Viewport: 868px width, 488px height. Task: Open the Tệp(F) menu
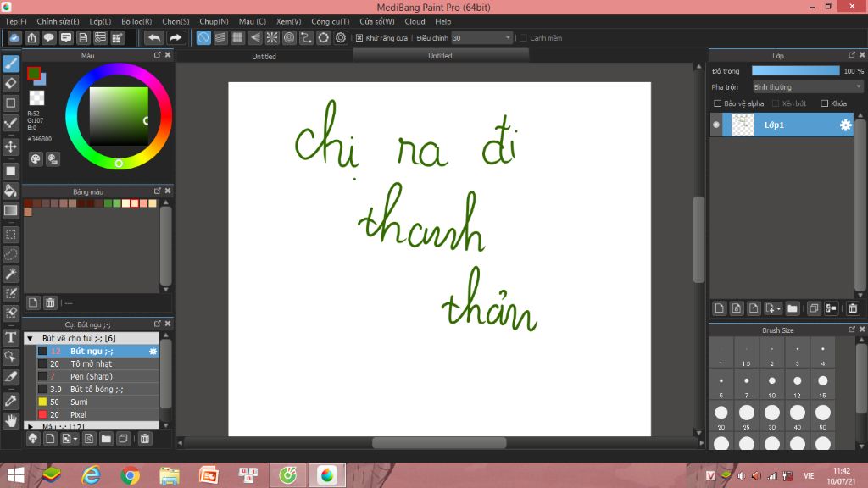click(x=15, y=21)
